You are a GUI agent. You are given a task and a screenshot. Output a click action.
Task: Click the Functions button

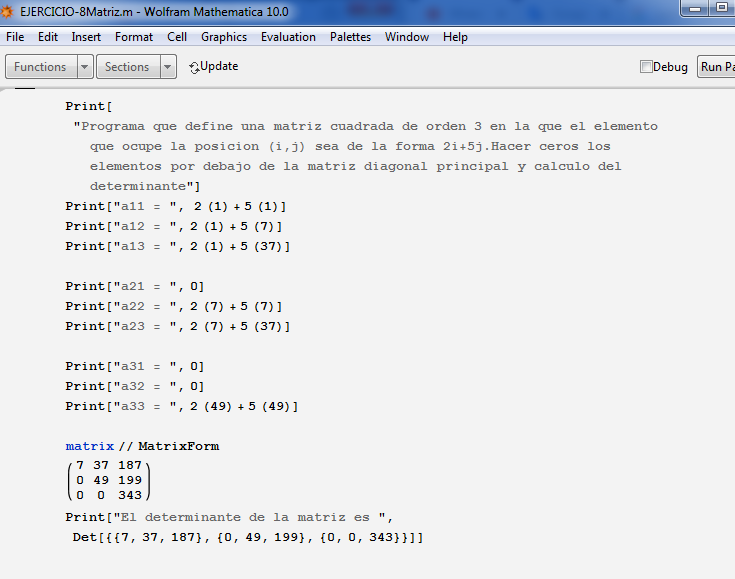(x=41, y=67)
